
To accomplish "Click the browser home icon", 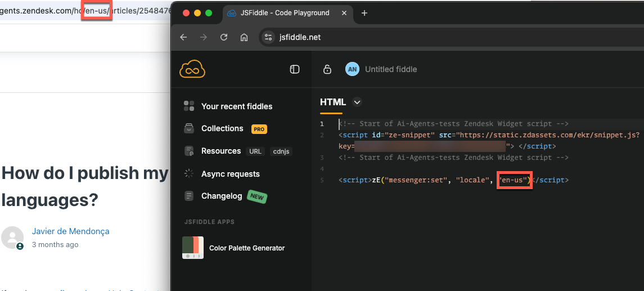I will pyautogui.click(x=244, y=37).
